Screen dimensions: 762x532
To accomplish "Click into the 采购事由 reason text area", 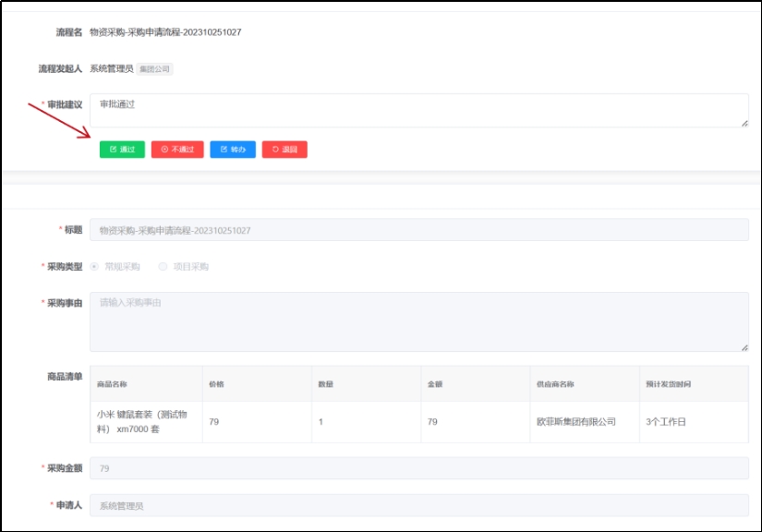I will [x=417, y=321].
